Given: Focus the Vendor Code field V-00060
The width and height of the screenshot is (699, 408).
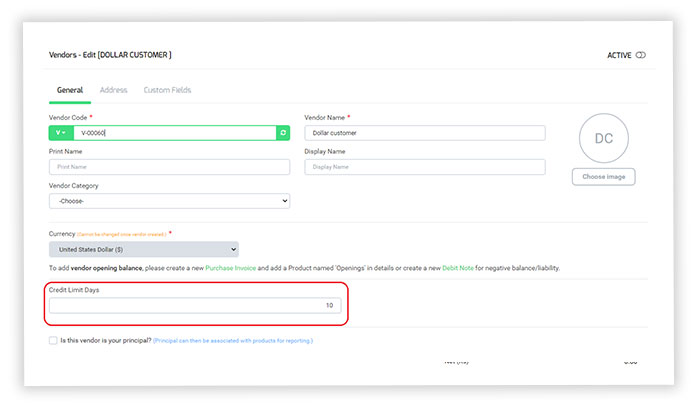Looking at the screenshot, I should click(x=175, y=133).
